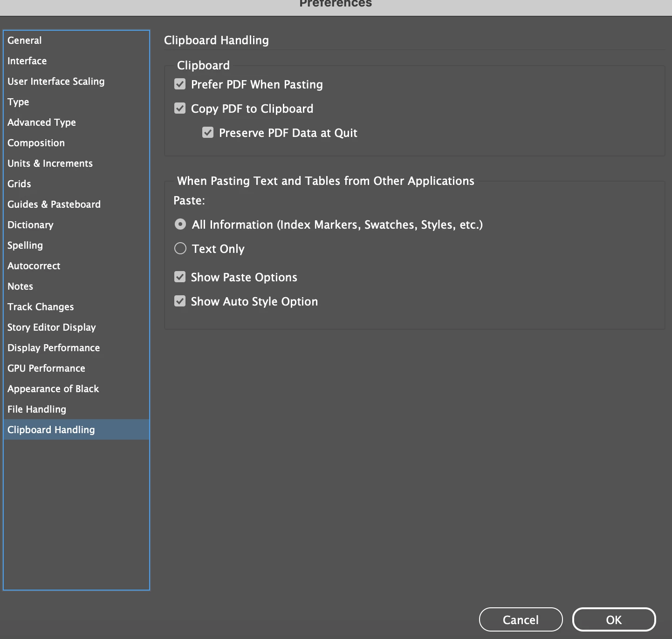The image size is (672, 639).
Task: Open General preferences category
Action: pos(76,41)
